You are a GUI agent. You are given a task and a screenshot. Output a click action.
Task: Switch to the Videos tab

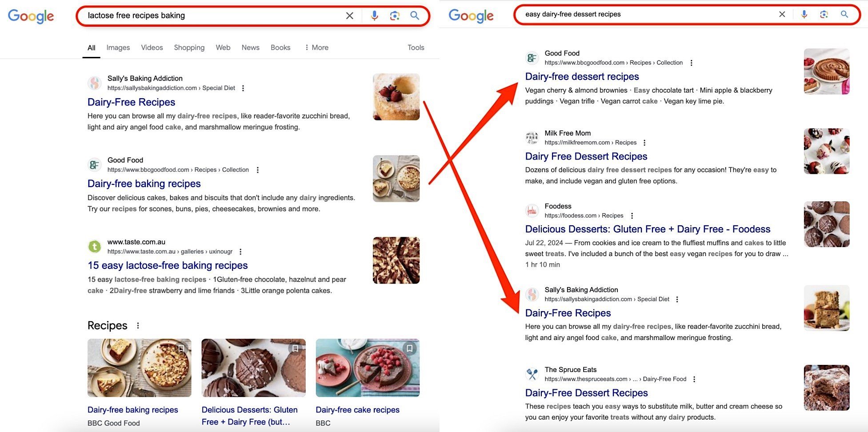click(x=152, y=48)
